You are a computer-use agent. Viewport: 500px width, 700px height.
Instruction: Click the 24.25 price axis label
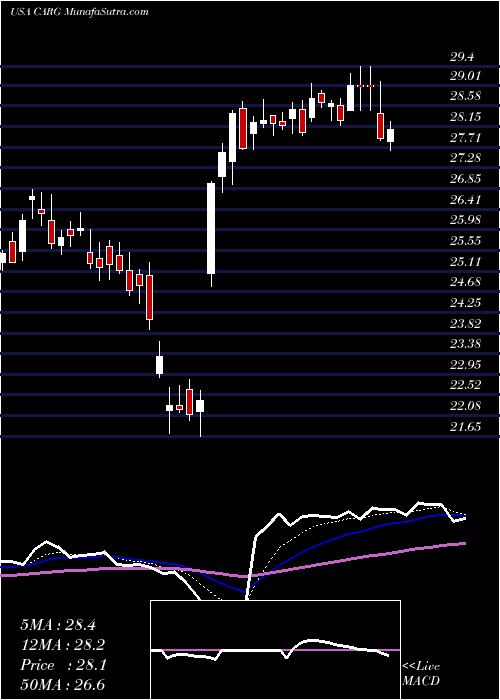pyautogui.click(x=465, y=303)
